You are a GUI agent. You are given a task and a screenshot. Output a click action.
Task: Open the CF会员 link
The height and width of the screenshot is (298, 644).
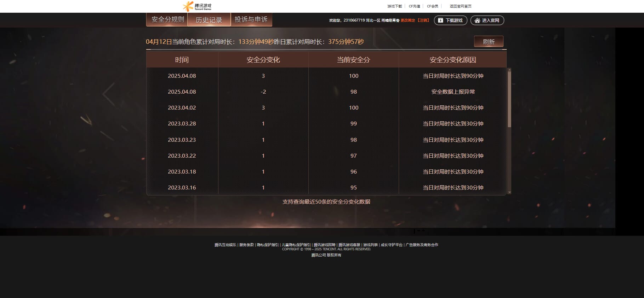433,6
